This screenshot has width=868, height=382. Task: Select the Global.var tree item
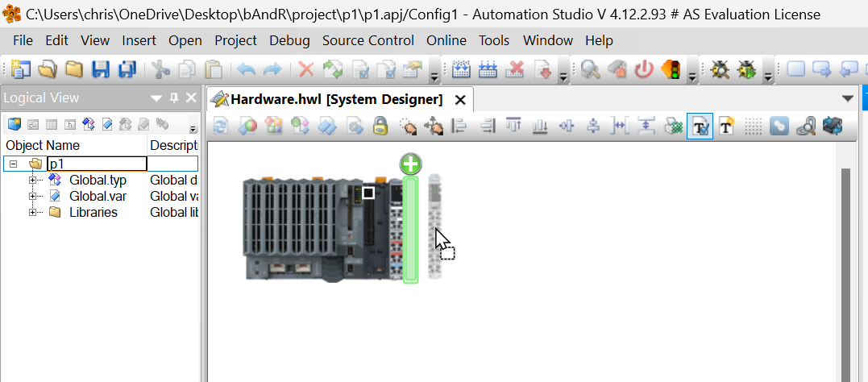point(98,196)
